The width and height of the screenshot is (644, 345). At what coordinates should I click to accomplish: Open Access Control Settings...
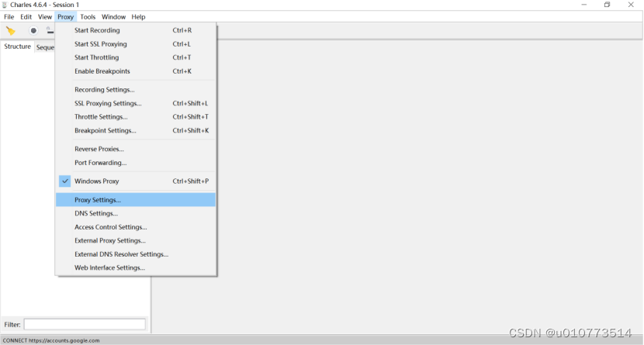[x=136, y=227]
